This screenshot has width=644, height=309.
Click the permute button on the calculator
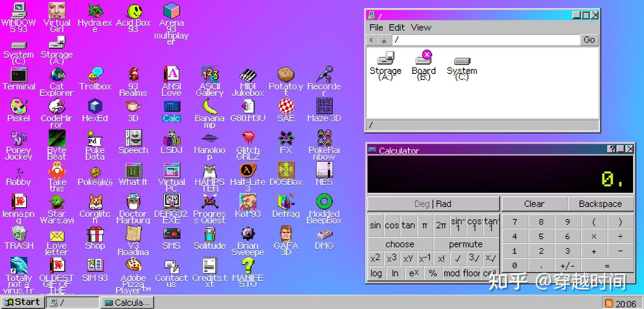pos(467,244)
